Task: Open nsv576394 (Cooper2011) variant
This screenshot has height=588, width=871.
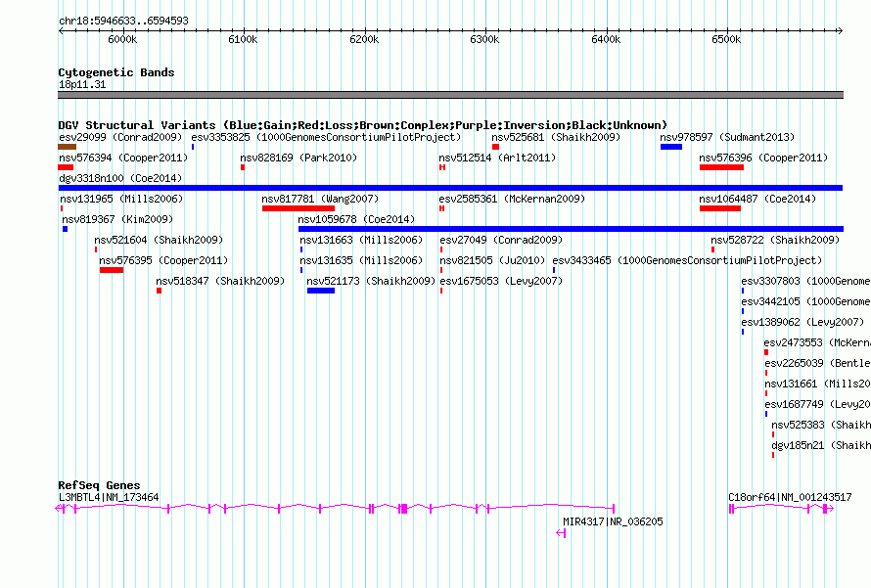Action: 123,158
